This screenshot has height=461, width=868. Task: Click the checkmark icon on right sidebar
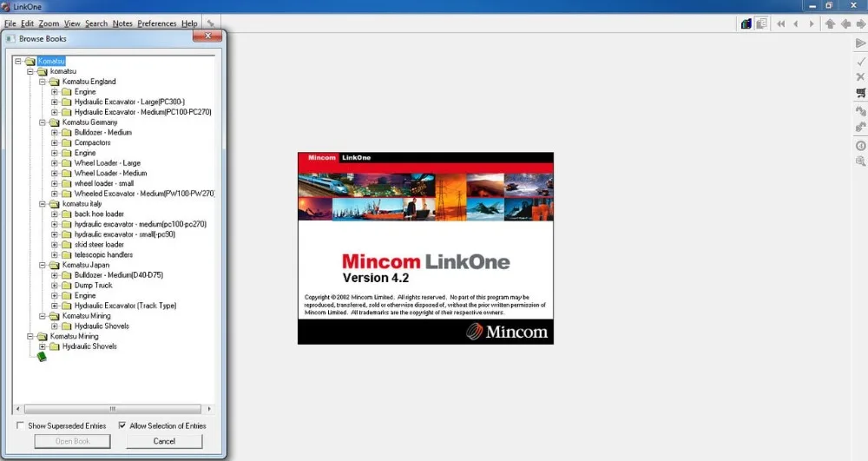[860, 62]
